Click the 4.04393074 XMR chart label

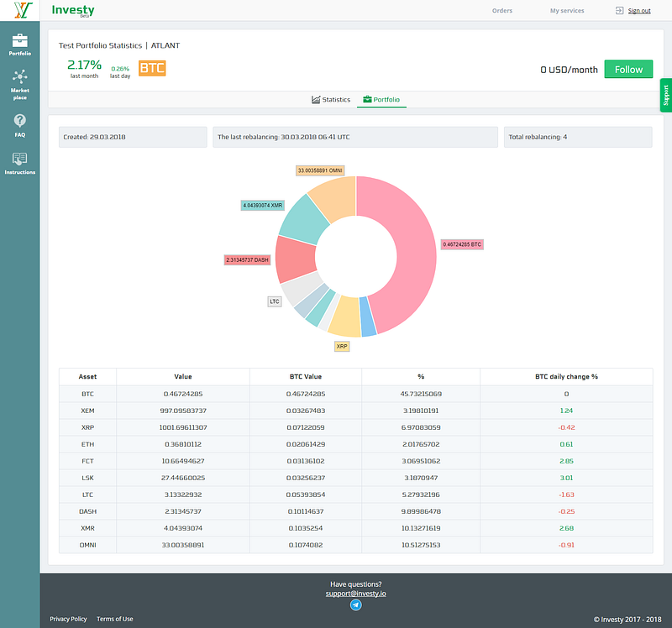click(263, 205)
